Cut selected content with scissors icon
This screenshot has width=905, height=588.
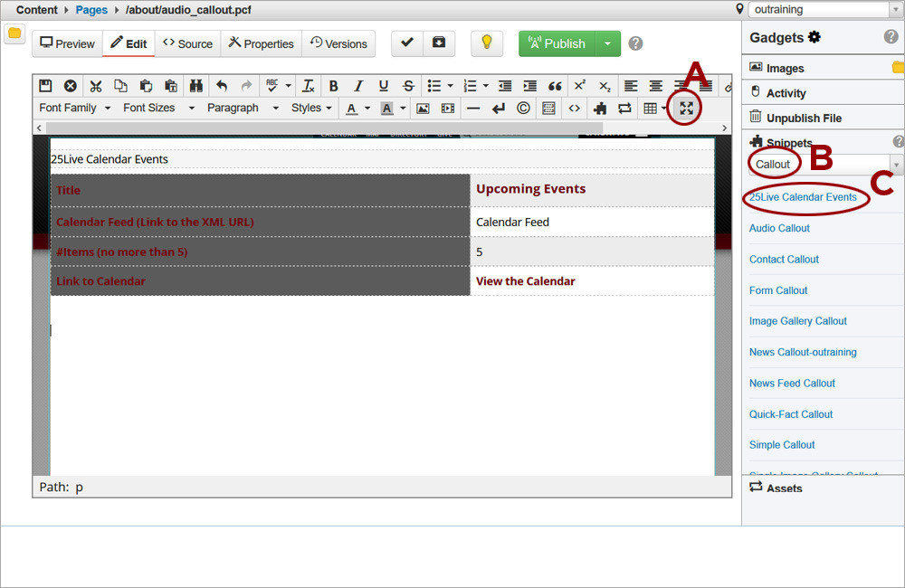[x=96, y=86]
